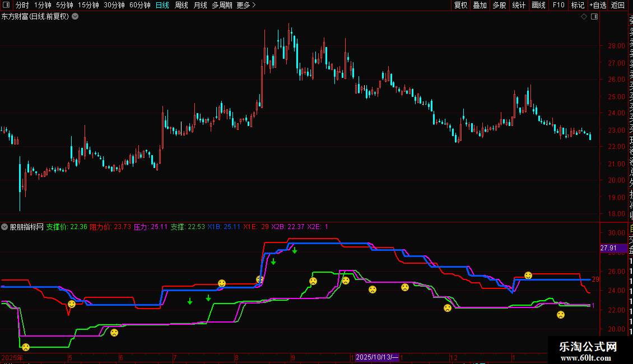Select the 30分钟 period tab
The width and height of the screenshot is (633, 364).
114,5
